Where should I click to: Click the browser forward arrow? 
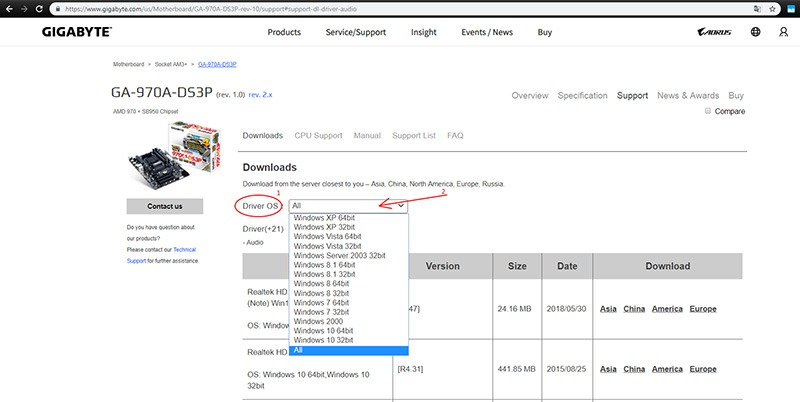tap(23, 9)
